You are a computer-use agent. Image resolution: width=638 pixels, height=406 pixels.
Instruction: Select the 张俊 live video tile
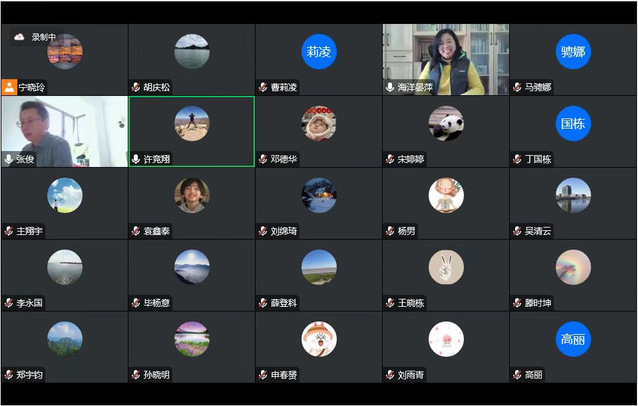tap(64, 128)
